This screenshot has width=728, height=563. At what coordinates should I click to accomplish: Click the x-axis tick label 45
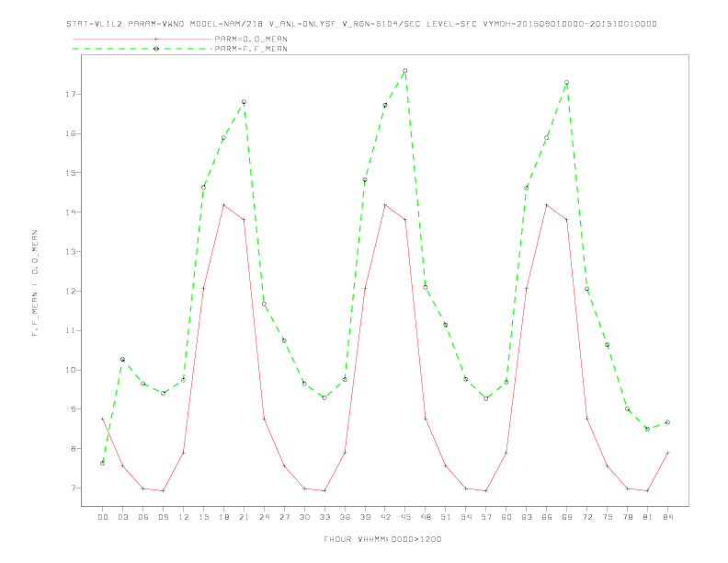(x=405, y=517)
